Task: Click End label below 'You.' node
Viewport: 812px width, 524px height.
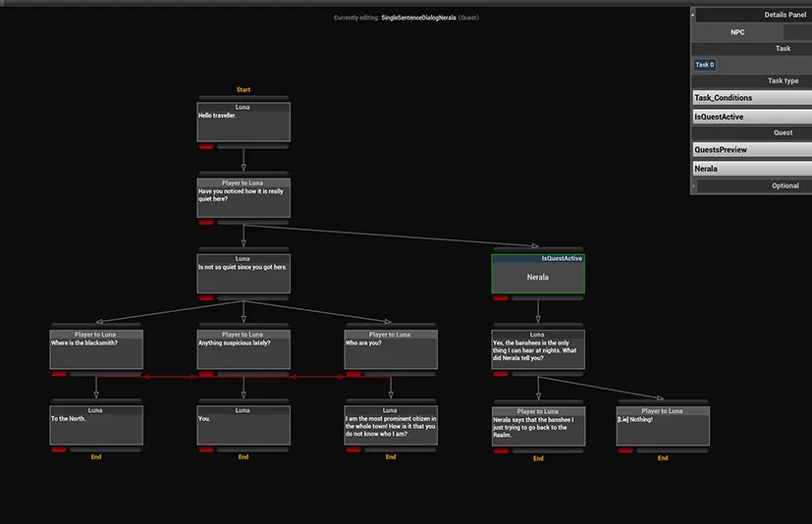Action: (x=244, y=456)
